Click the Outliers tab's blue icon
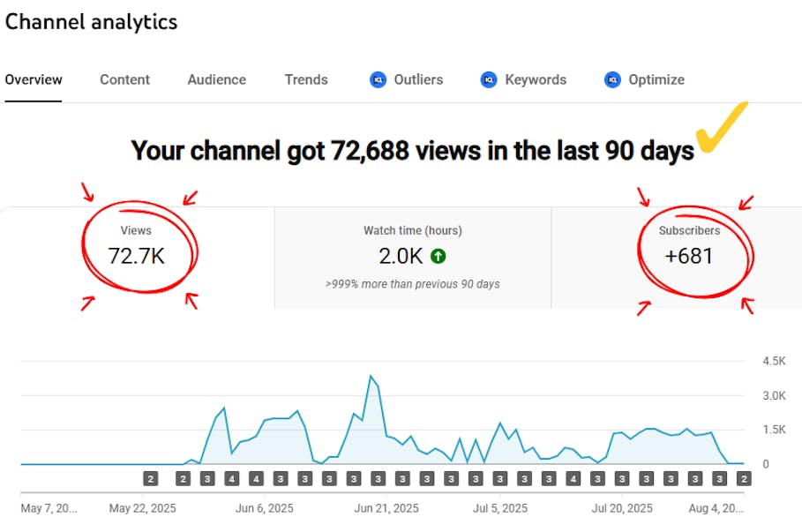This screenshot has width=802, height=532. tap(379, 79)
